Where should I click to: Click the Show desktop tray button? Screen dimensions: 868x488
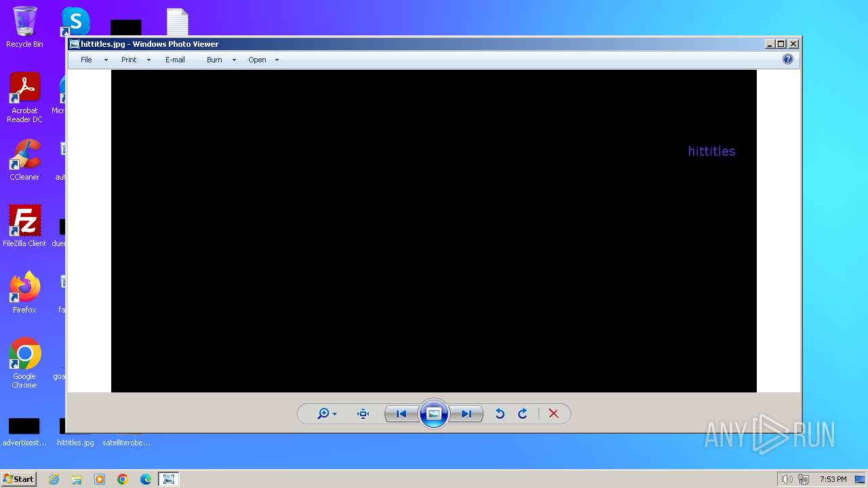(x=860, y=479)
